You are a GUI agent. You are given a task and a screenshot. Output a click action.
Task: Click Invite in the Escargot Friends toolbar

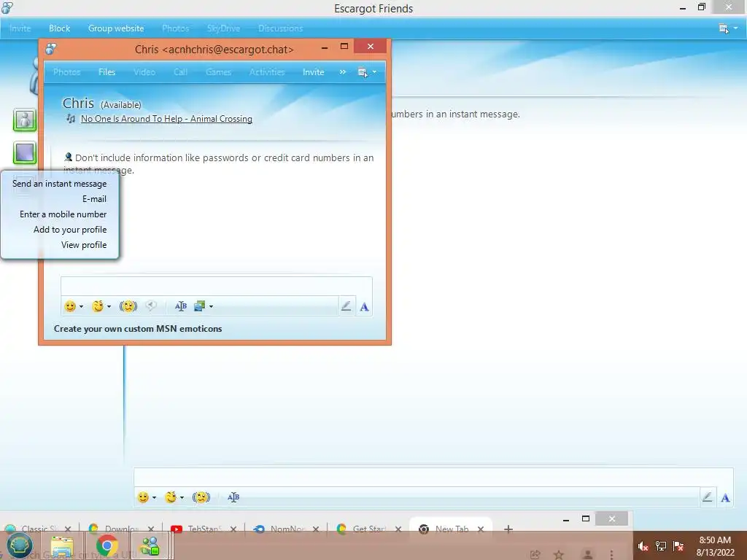coord(20,28)
